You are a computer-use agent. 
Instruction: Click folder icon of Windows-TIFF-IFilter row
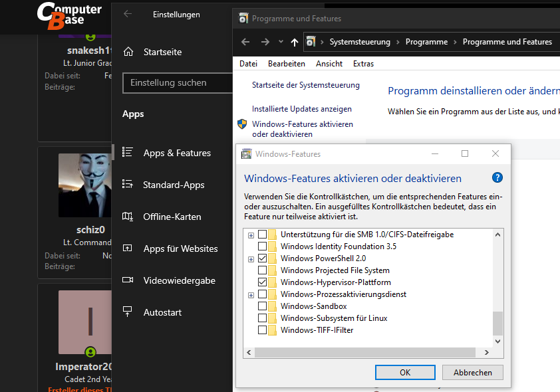point(272,330)
